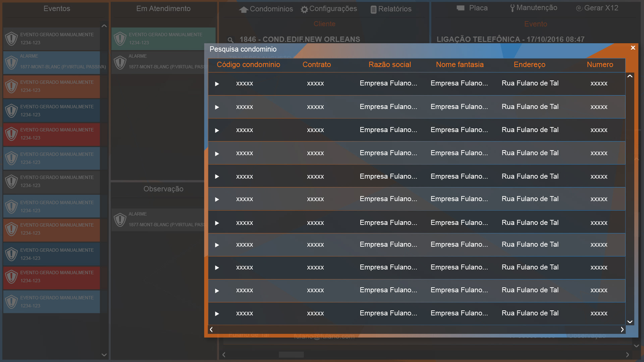644x362 pixels.
Task: Select the bottom event card in Eventos list
Action: [x=52, y=302]
